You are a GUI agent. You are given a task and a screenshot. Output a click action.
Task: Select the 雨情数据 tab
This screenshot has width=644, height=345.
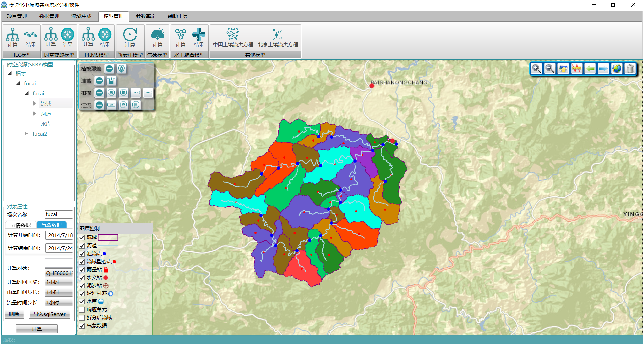tap(20, 225)
